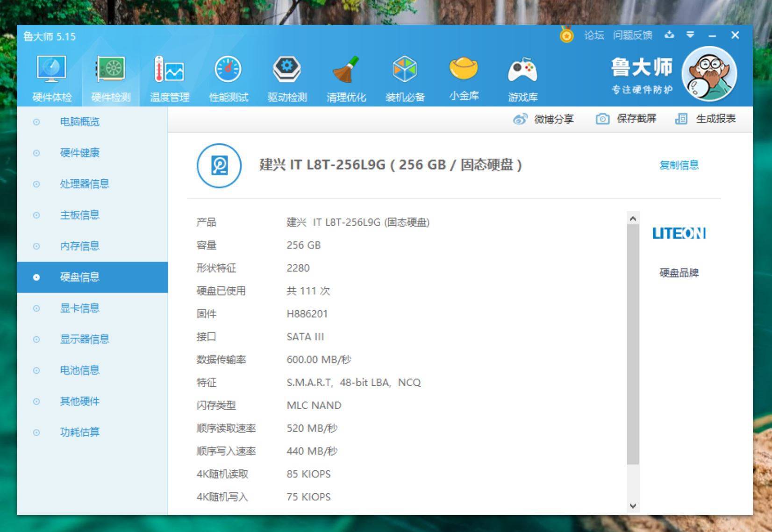This screenshot has width=772, height=532.
Task: Open 论坛 forum link
Action: [x=594, y=35]
